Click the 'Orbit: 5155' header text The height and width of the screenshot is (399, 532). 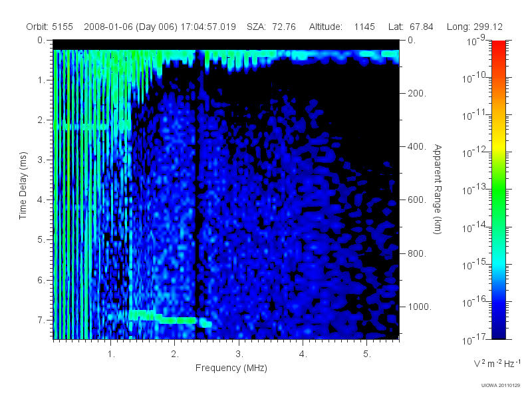49,27
